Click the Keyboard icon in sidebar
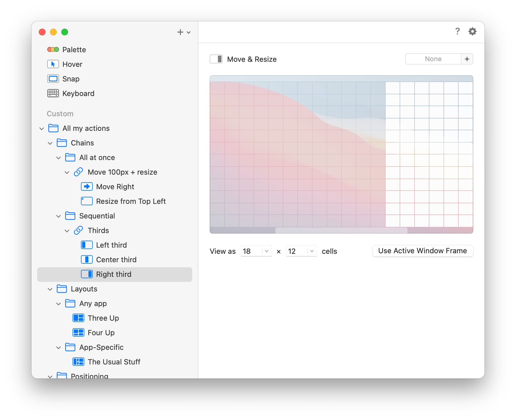This screenshot has height=420, width=516. point(53,93)
